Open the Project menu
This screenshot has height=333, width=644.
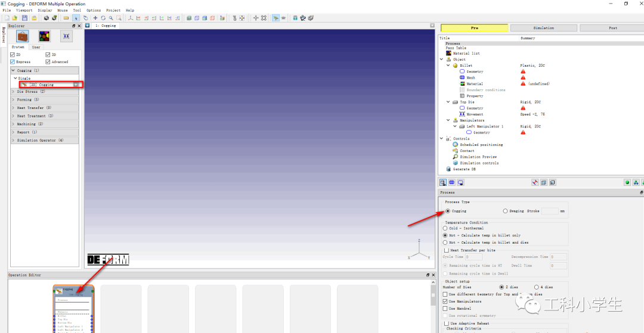pyautogui.click(x=113, y=10)
